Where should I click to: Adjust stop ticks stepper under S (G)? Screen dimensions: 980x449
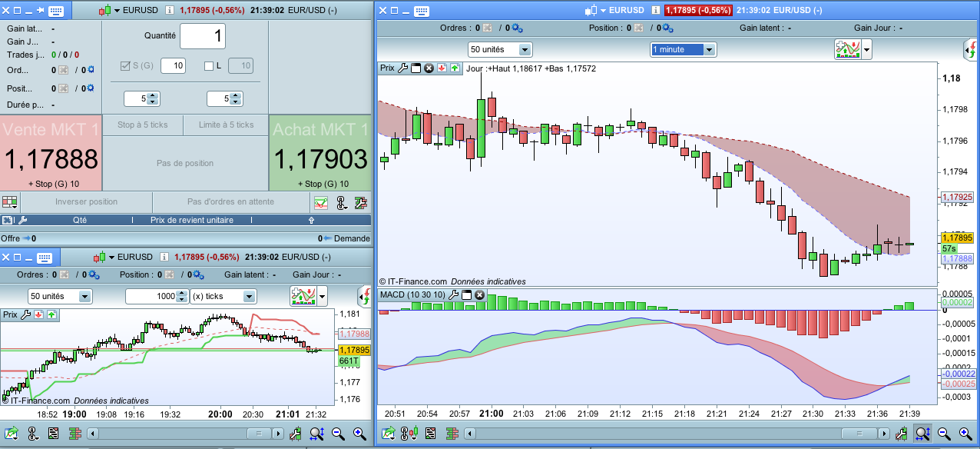152,98
